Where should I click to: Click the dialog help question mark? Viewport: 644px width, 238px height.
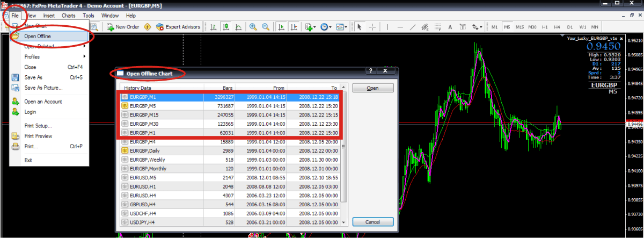pos(371,70)
